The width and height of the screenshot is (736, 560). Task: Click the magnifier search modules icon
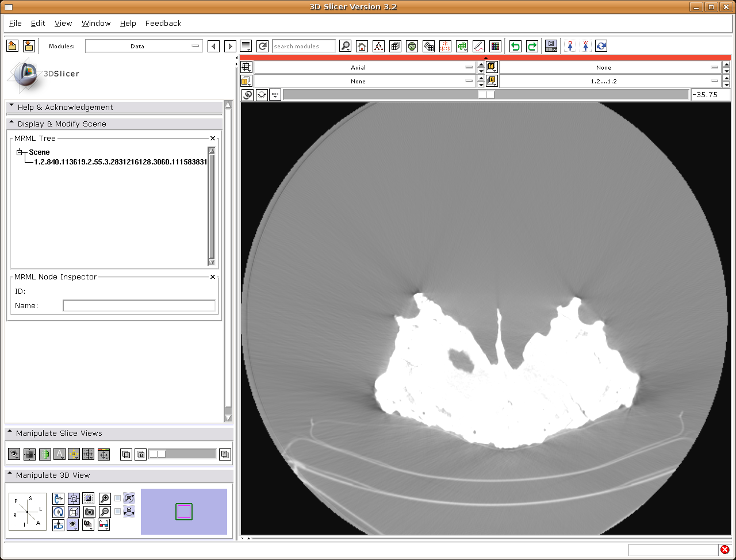coord(345,46)
